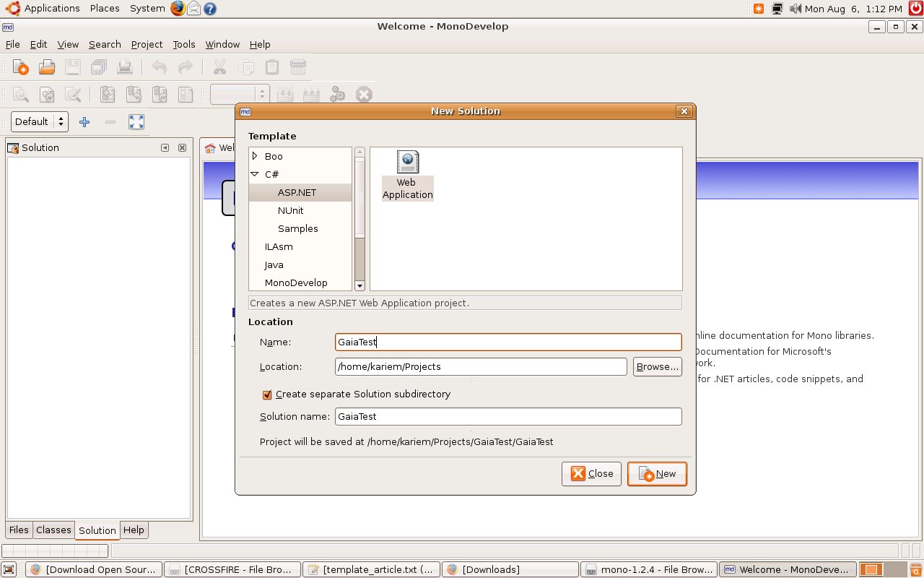Click the New File toolbar icon

coord(21,67)
